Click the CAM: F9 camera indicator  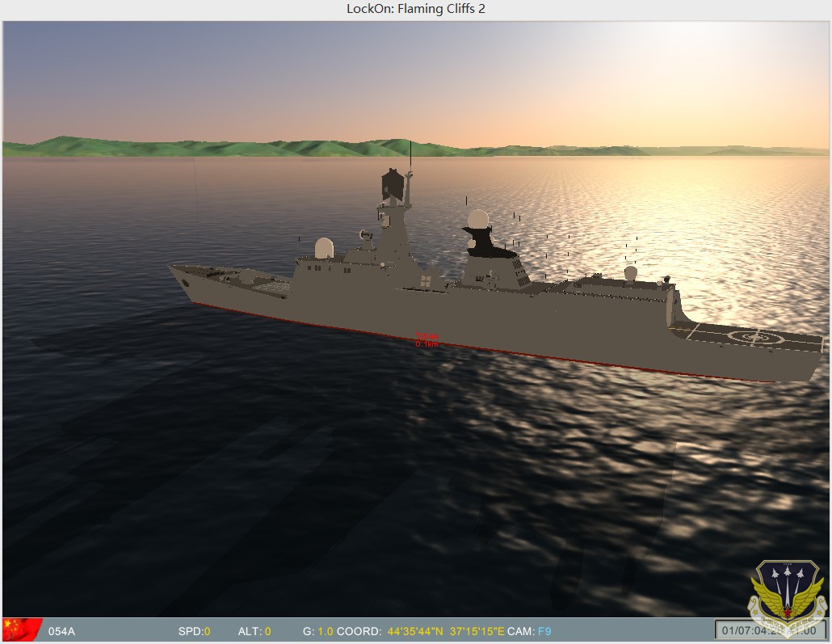[529, 631]
